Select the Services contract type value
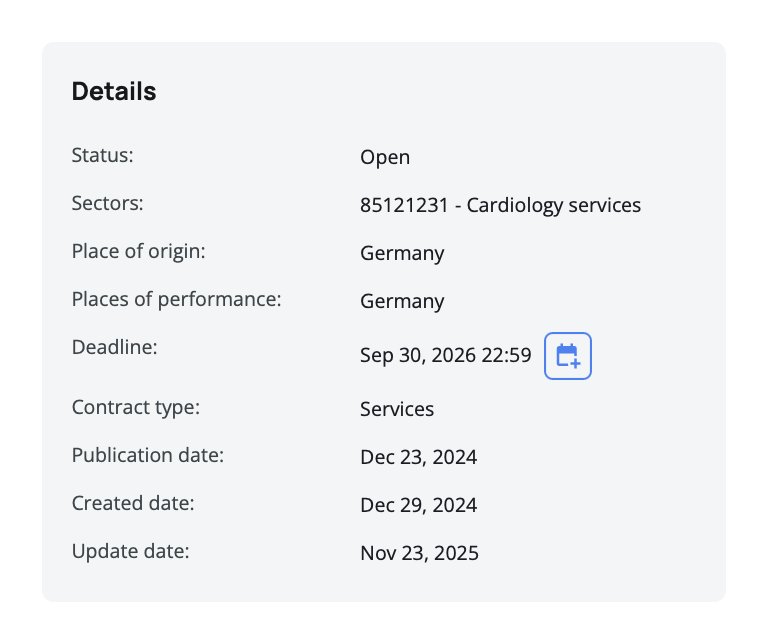The height and width of the screenshot is (636, 770). [397, 409]
